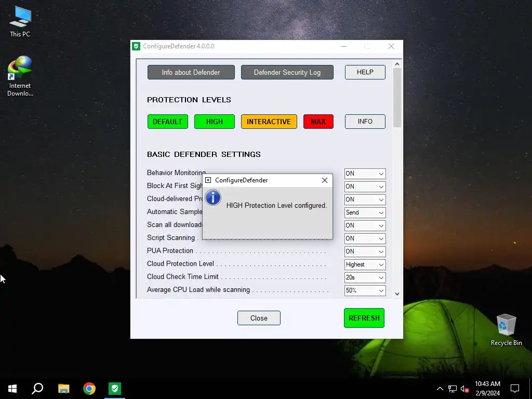Open Cloud Check Time Limit dropdown

[x=365, y=277]
